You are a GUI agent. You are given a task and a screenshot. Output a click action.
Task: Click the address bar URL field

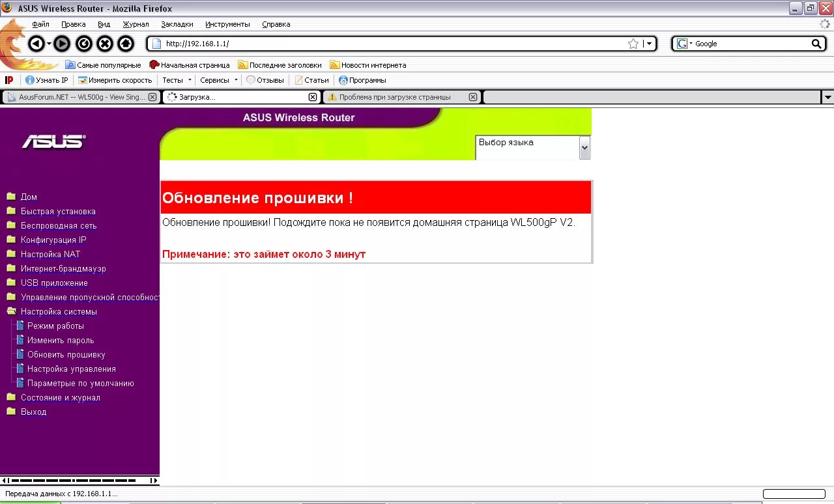pyautogui.click(x=394, y=44)
